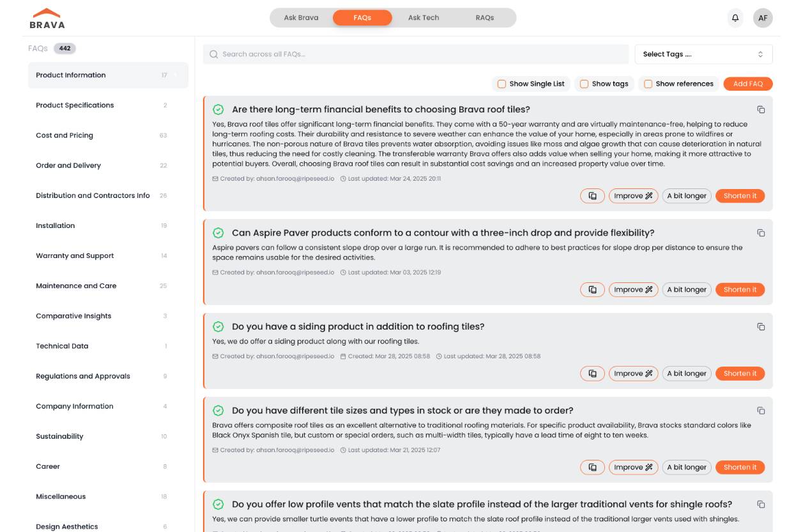Viewport: 803px width, 532px height.
Task: Enable Show tags checkbox
Action: coord(584,84)
